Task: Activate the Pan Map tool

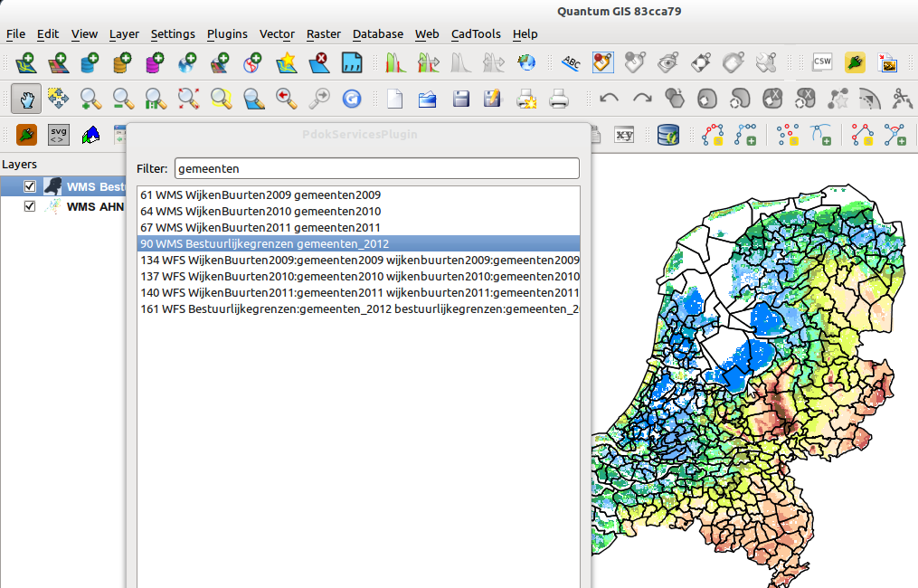Action: [x=26, y=99]
